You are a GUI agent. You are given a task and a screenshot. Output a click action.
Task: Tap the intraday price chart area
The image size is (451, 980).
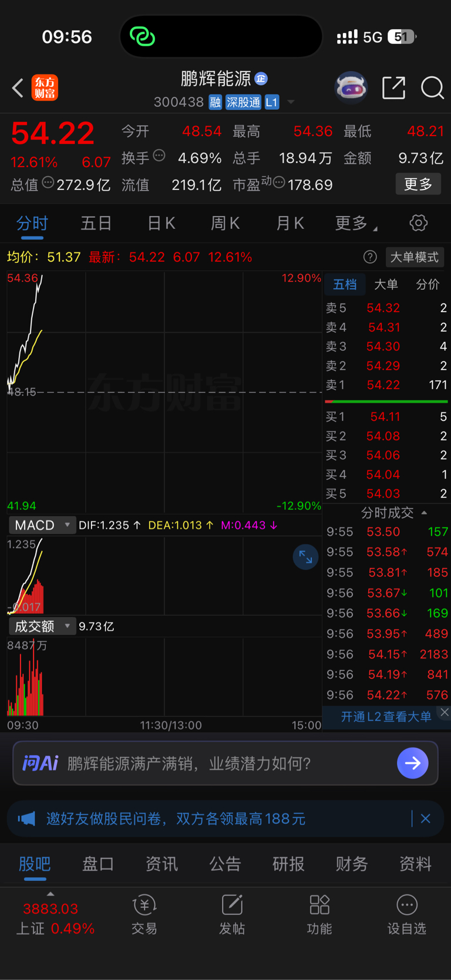[x=164, y=391]
